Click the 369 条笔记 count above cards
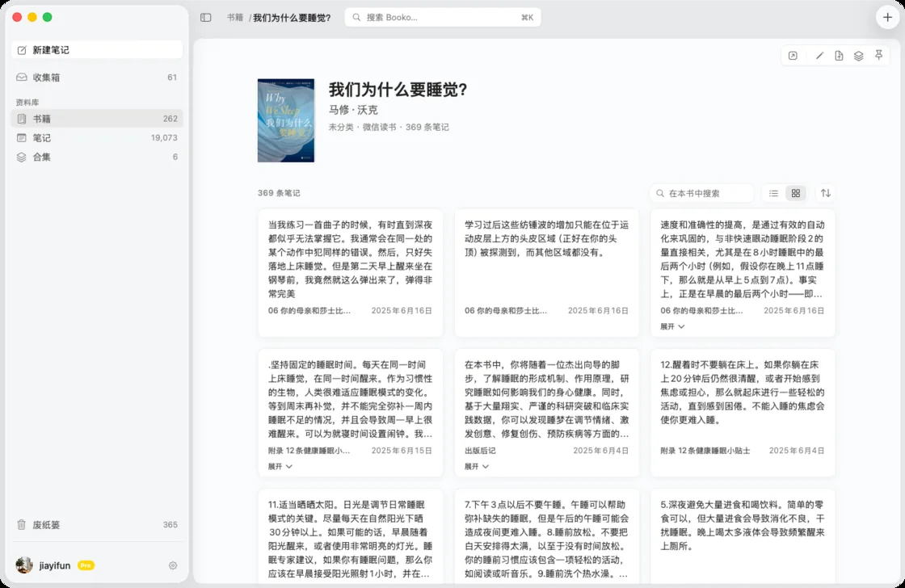The height and width of the screenshot is (588, 905). click(279, 193)
